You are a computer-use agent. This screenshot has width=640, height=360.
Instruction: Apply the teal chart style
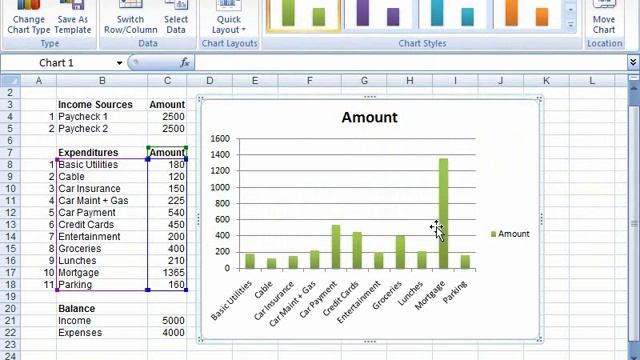[x=452, y=15]
